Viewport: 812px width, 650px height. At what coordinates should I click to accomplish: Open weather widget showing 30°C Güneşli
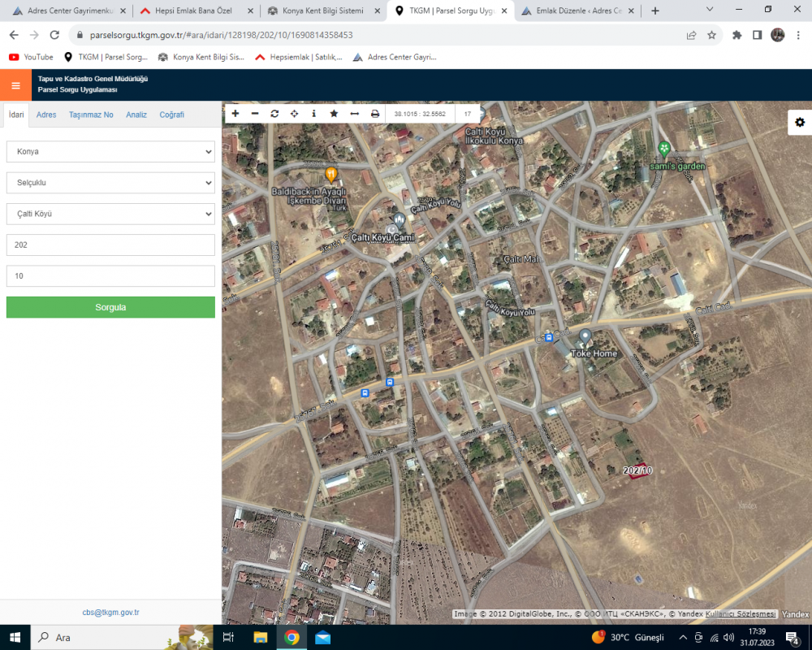point(628,637)
